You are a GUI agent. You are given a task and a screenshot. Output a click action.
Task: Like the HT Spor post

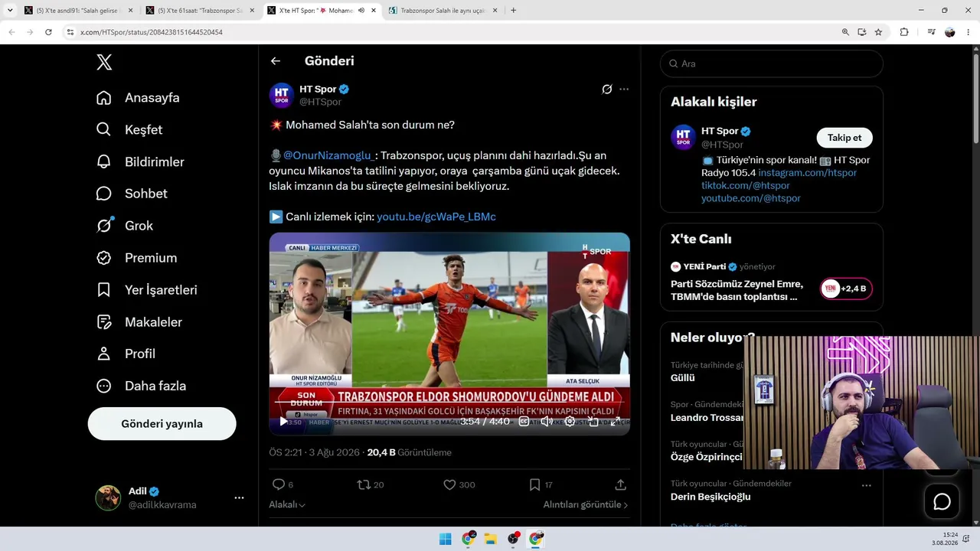[459, 484]
